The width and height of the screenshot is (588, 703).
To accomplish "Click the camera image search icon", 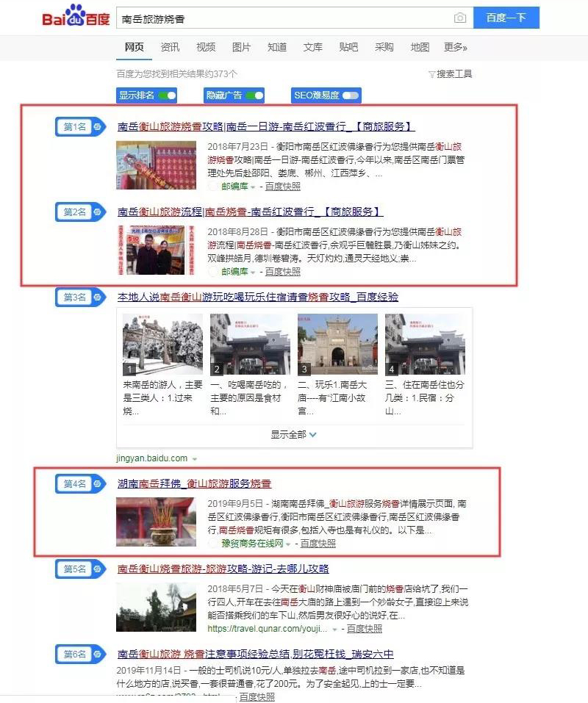I will point(459,18).
